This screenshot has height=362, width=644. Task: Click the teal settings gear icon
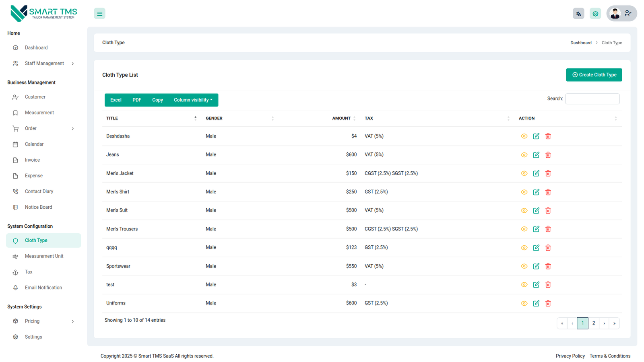click(x=595, y=14)
